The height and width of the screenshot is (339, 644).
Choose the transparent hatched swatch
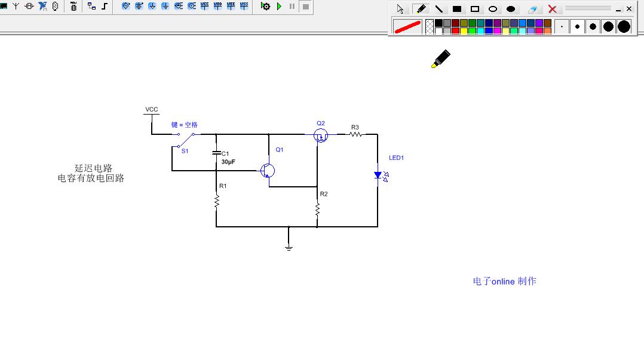(x=429, y=26)
